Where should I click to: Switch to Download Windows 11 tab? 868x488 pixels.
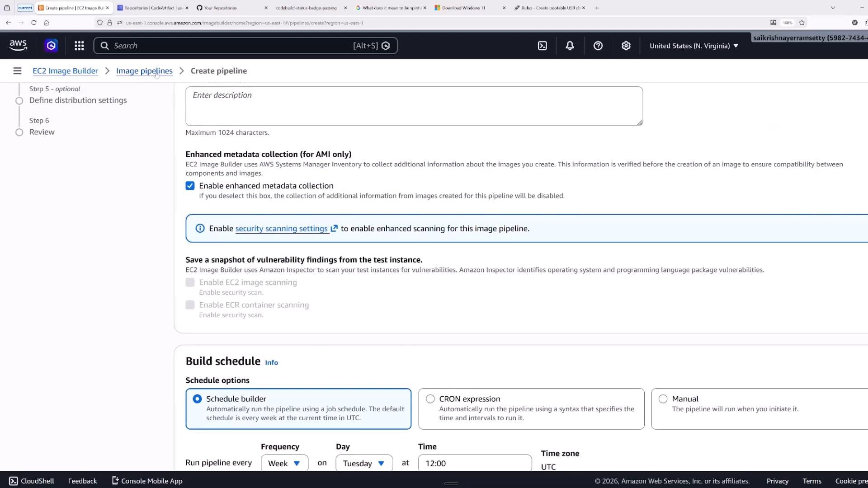point(470,8)
